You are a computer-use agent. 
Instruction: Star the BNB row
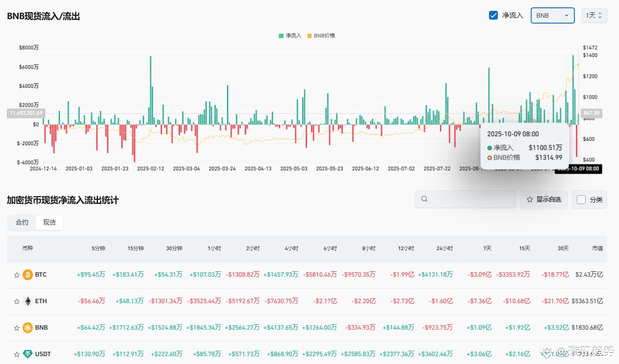pos(17,328)
